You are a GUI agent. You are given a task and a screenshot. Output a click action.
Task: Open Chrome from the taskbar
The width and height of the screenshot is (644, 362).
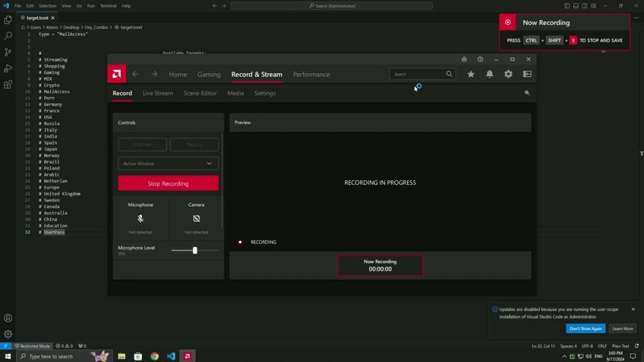(154, 356)
